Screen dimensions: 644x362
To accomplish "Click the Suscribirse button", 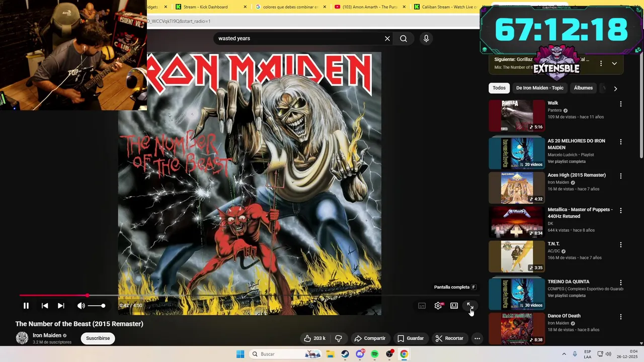I will click(98, 338).
